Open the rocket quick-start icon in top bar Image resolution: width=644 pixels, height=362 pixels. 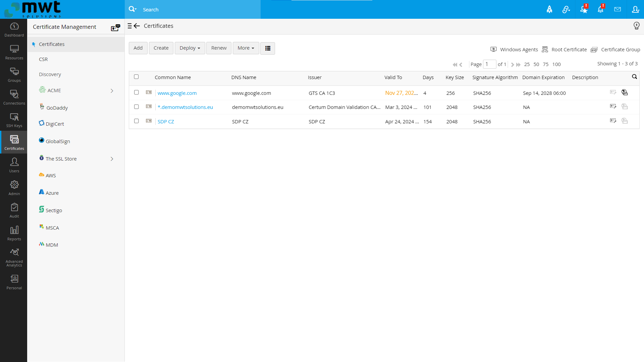pos(549,9)
